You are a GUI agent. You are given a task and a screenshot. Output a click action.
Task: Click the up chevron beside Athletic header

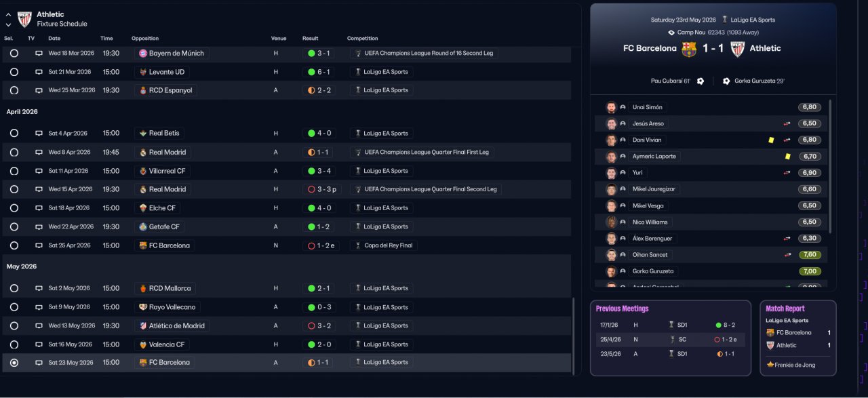(8, 14)
